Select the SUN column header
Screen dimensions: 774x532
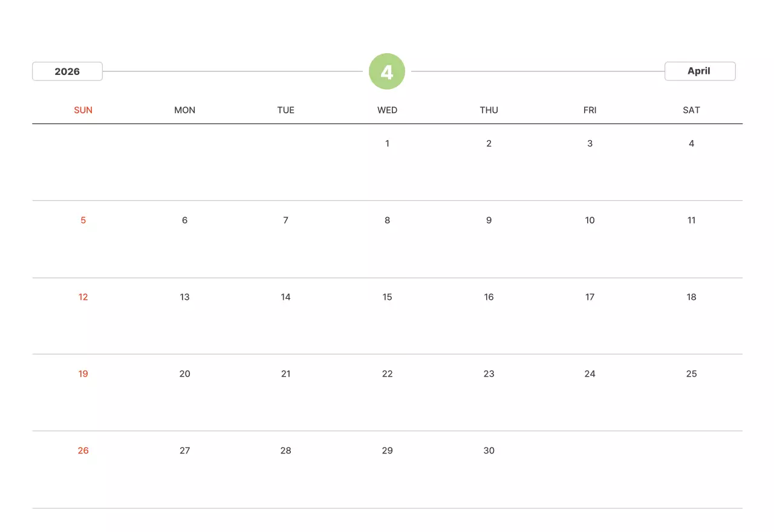(83, 110)
